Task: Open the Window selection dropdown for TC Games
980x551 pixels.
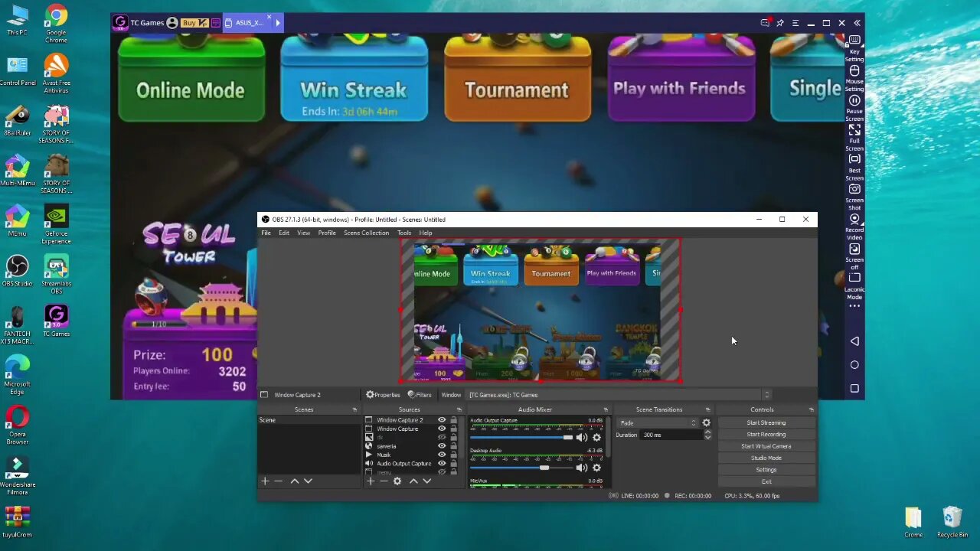Action: [619, 395]
